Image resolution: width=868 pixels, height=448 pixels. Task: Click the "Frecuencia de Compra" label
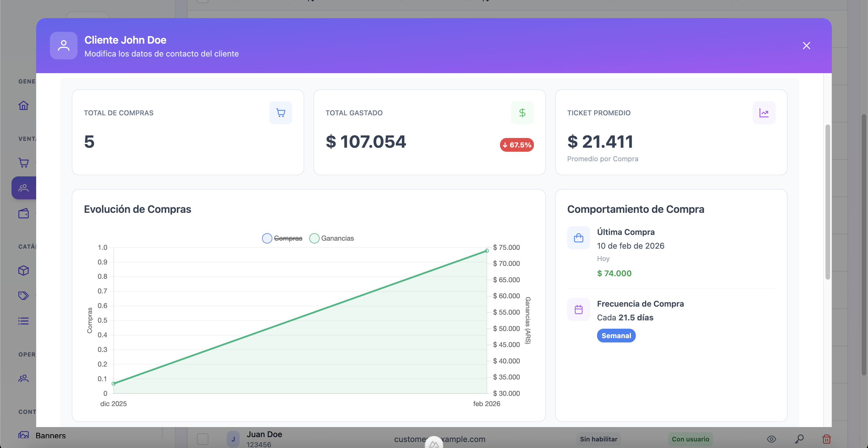(x=640, y=304)
